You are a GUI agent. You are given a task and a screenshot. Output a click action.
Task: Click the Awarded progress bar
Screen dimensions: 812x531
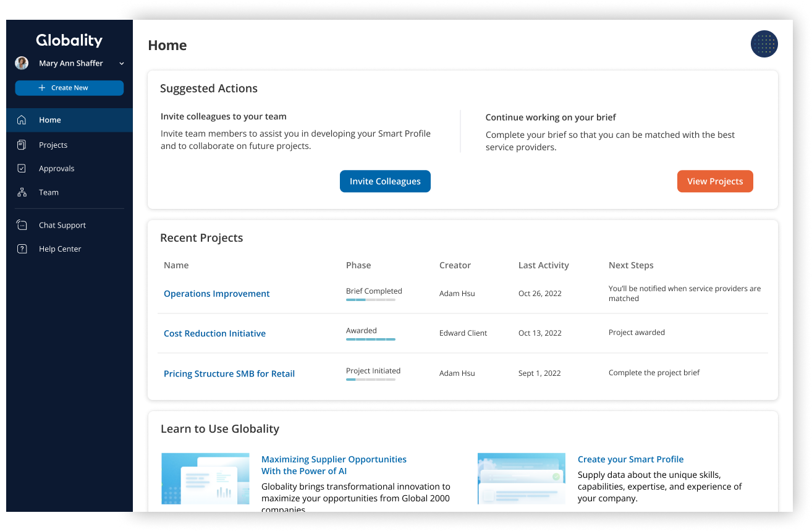click(371, 339)
